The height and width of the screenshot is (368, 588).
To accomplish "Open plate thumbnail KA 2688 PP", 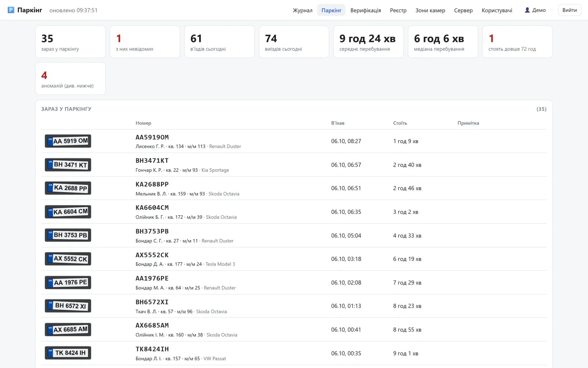I will (68, 188).
